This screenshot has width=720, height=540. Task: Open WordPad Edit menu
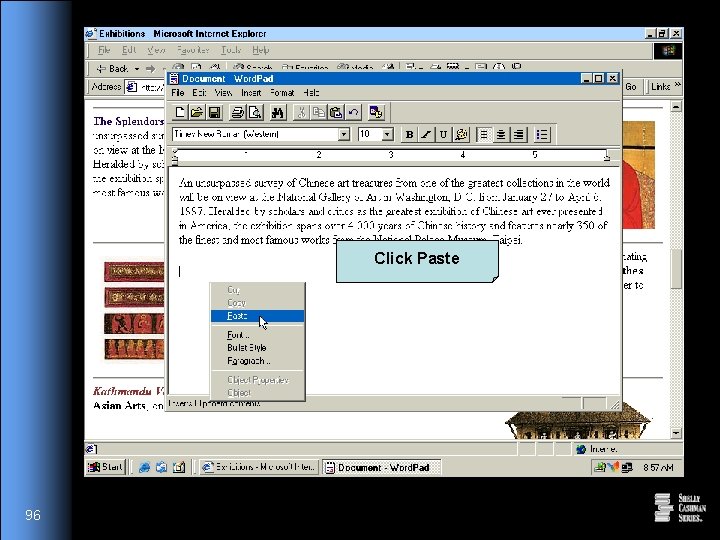click(199, 93)
